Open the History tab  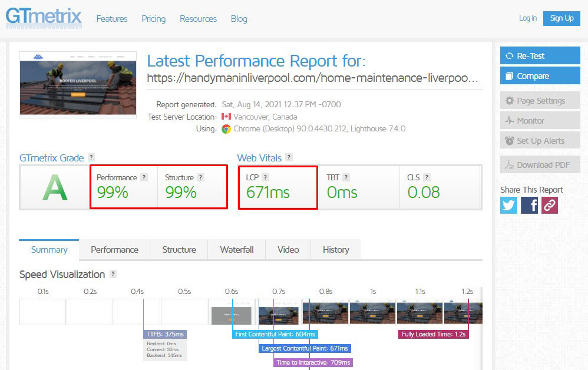(335, 250)
